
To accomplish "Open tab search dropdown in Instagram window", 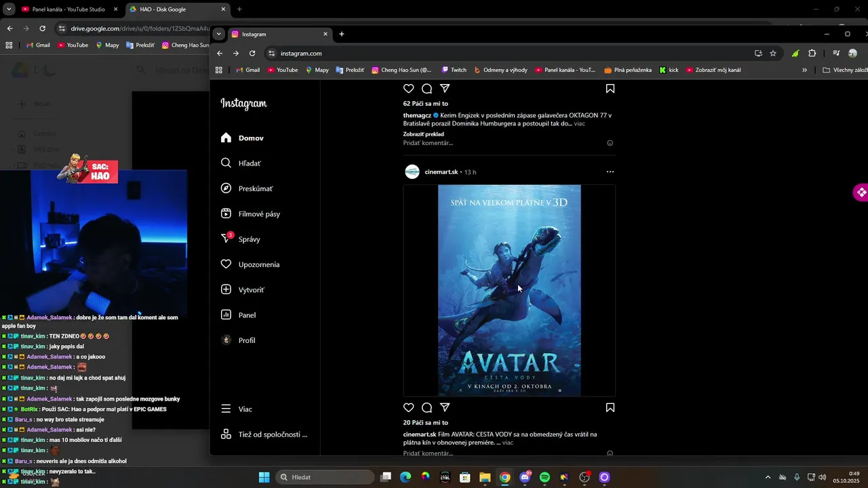I will (x=218, y=34).
